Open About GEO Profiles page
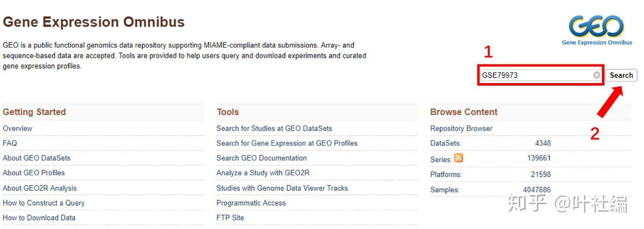Screen dimensions: 644x229 (x=33, y=173)
